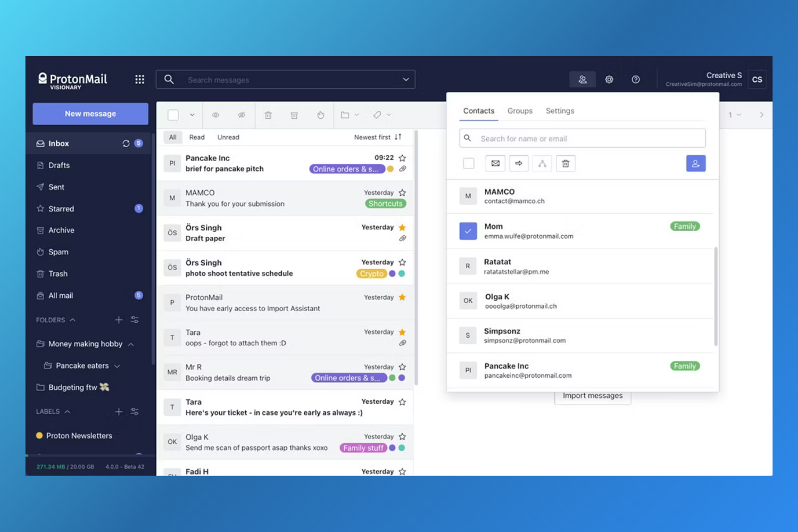The image size is (798, 532).
Task: Check the select-all checkbox above the message list
Action: (x=173, y=115)
